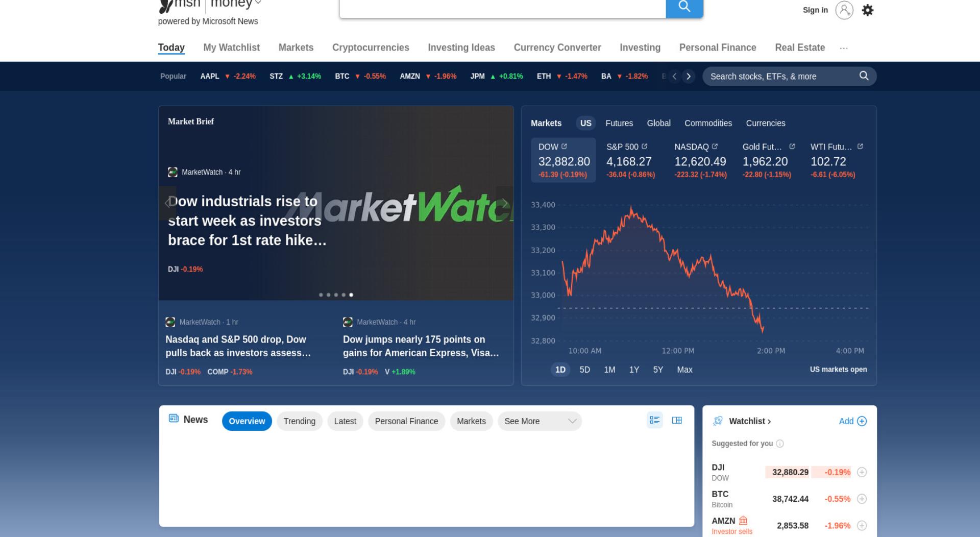Switch news to grid view icon
The height and width of the screenshot is (537, 980).
(x=677, y=420)
